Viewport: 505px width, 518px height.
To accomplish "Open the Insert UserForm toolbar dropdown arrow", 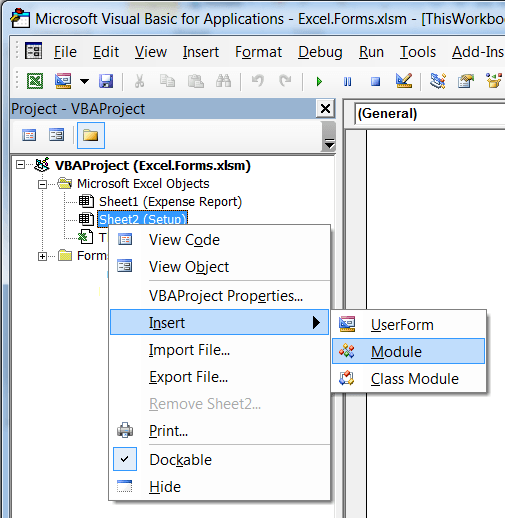I will [84, 81].
